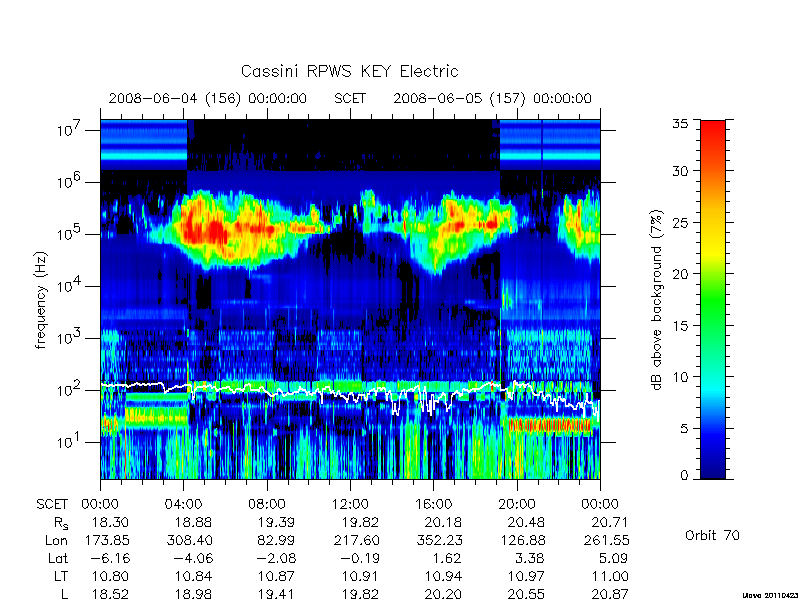
Task: Click the latitude value '3.38'
Action: coord(530,558)
